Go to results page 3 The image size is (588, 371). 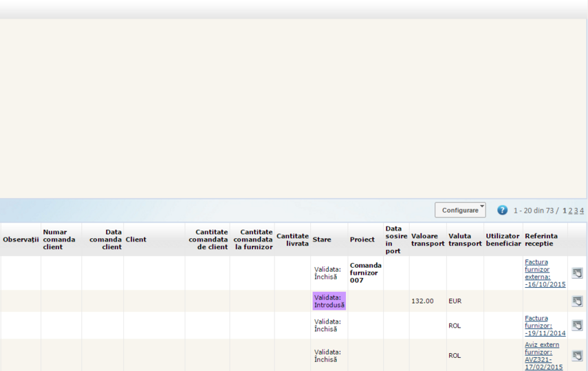coord(576,211)
